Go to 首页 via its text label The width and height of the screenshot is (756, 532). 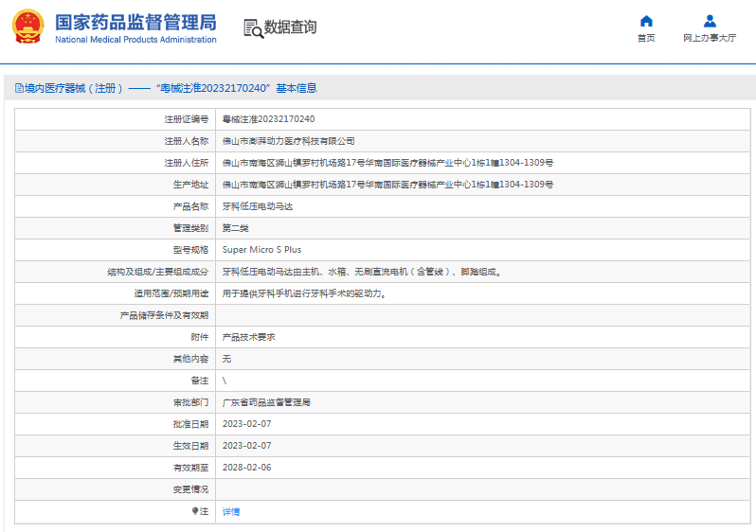pos(646,39)
